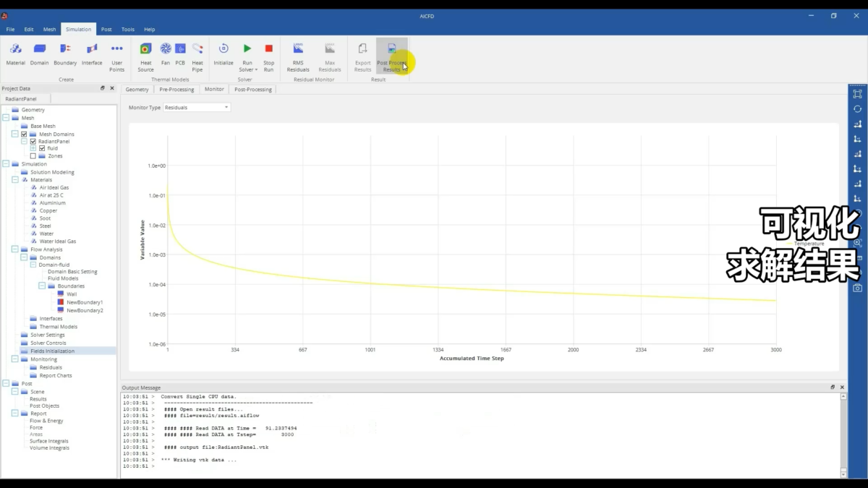This screenshot has width=868, height=488.
Task: Add a Heat Source thermal model
Action: [x=145, y=57]
